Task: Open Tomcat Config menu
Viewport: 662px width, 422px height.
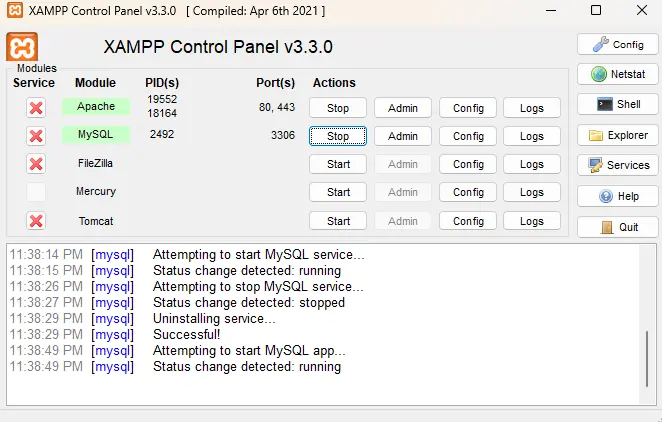Action: (468, 221)
